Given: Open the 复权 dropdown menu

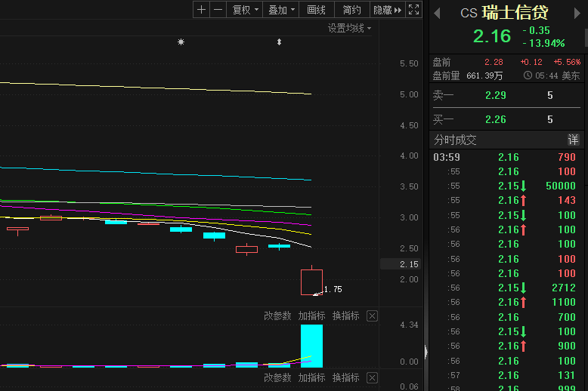Looking at the screenshot, I should click(245, 10).
